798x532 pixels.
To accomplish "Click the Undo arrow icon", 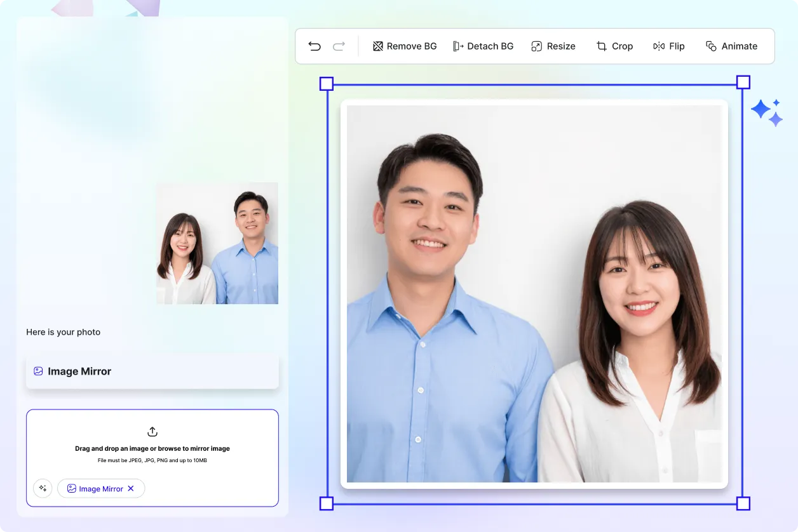I will 314,46.
